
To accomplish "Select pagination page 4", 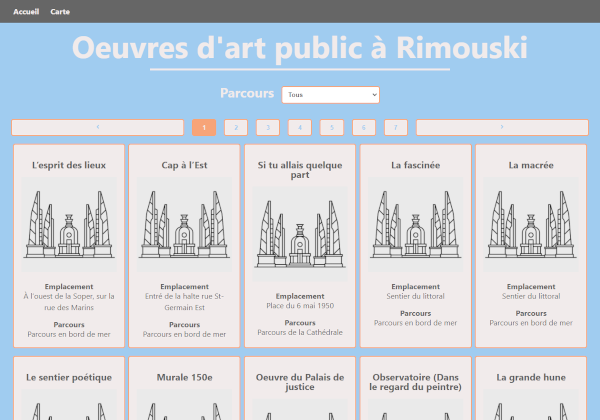I will coord(300,127).
